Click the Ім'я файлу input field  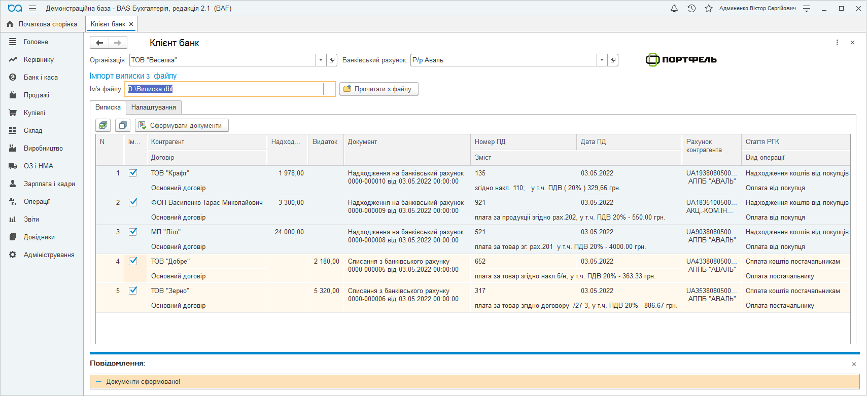[x=223, y=89]
